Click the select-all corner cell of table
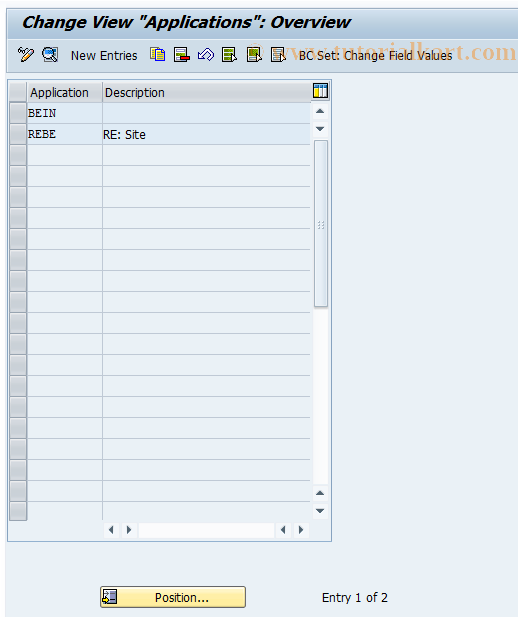 coord(18,92)
